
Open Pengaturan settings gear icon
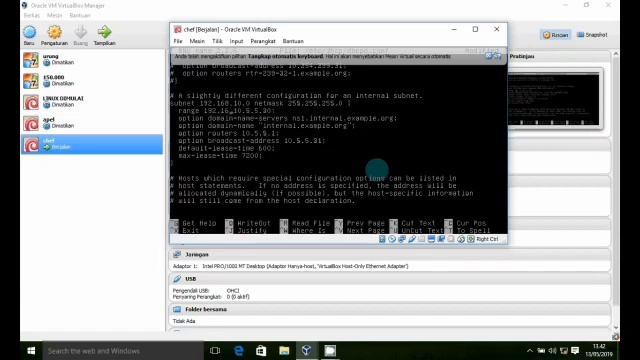click(x=54, y=32)
